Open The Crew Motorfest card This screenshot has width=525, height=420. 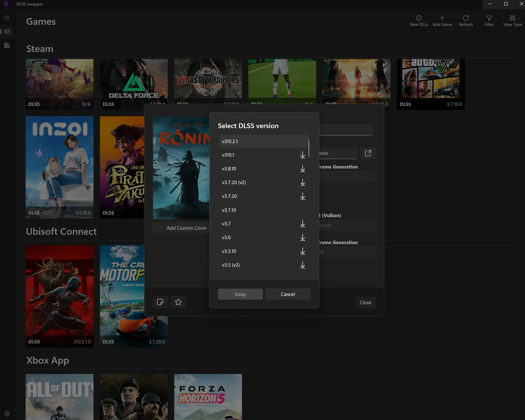[x=122, y=296]
